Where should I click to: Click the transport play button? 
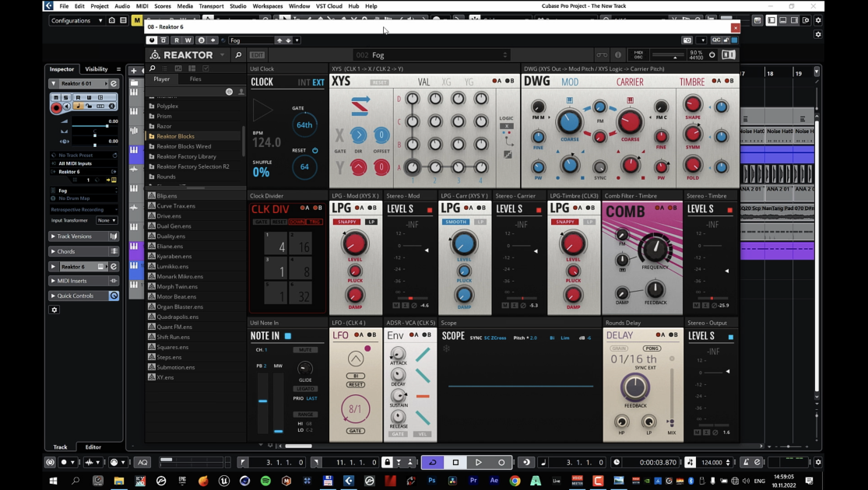[x=478, y=462]
